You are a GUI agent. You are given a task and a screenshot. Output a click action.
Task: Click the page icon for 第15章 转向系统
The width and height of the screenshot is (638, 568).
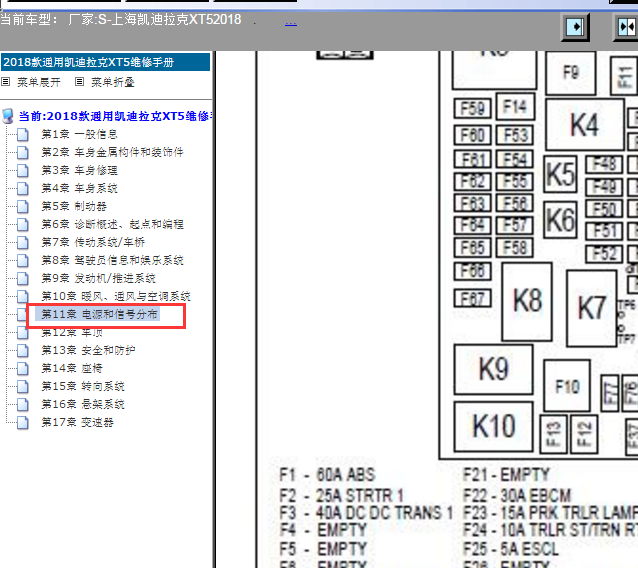pos(23,386)
